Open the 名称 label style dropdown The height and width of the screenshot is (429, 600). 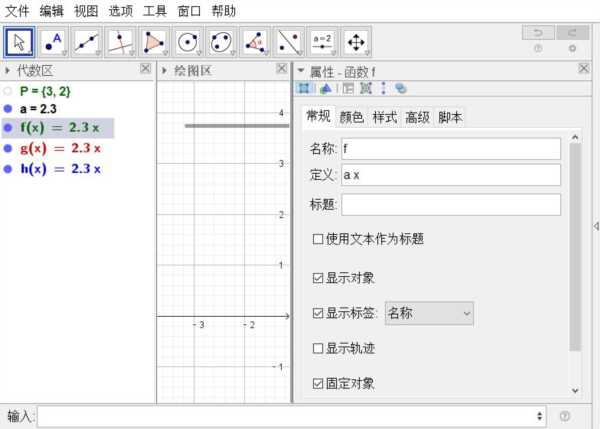429,313
